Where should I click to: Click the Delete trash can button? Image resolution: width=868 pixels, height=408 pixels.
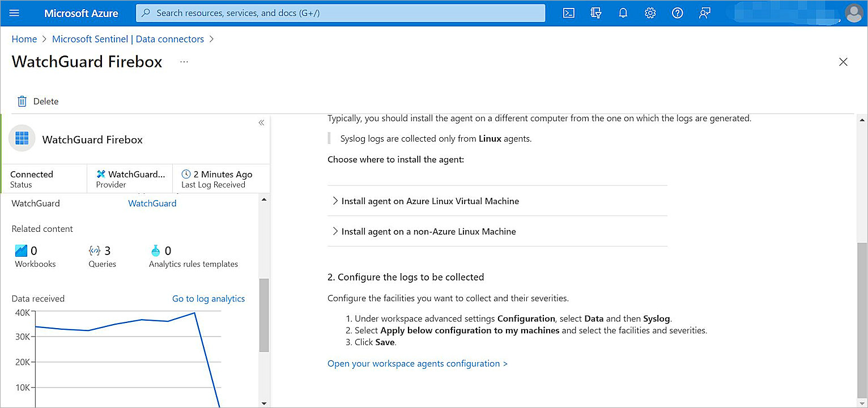39,101
